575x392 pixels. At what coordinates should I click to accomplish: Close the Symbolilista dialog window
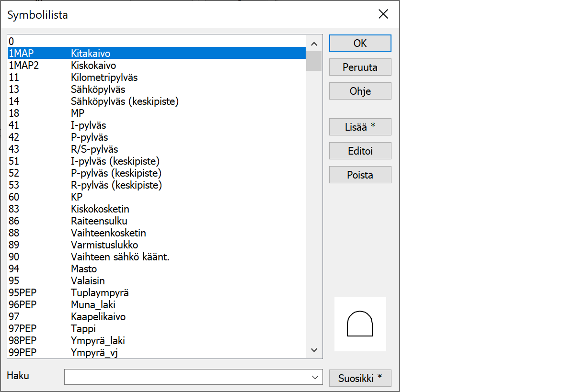(x=383, y=14)
